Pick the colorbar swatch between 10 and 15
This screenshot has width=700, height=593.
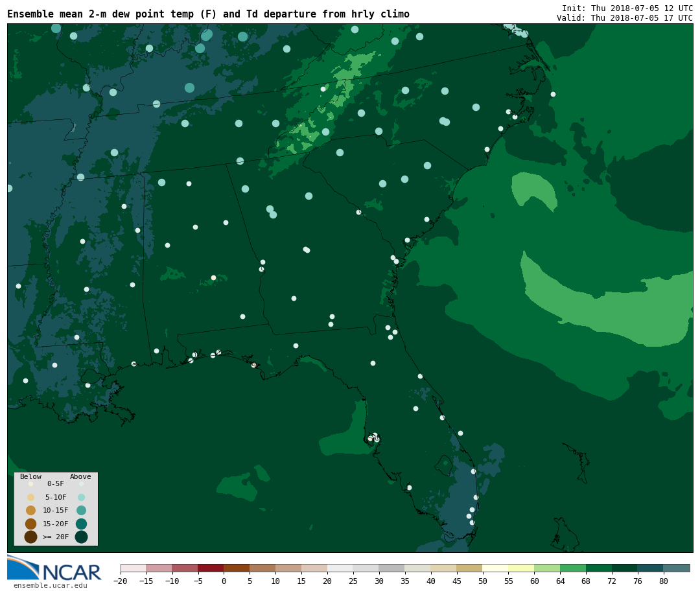289,568
